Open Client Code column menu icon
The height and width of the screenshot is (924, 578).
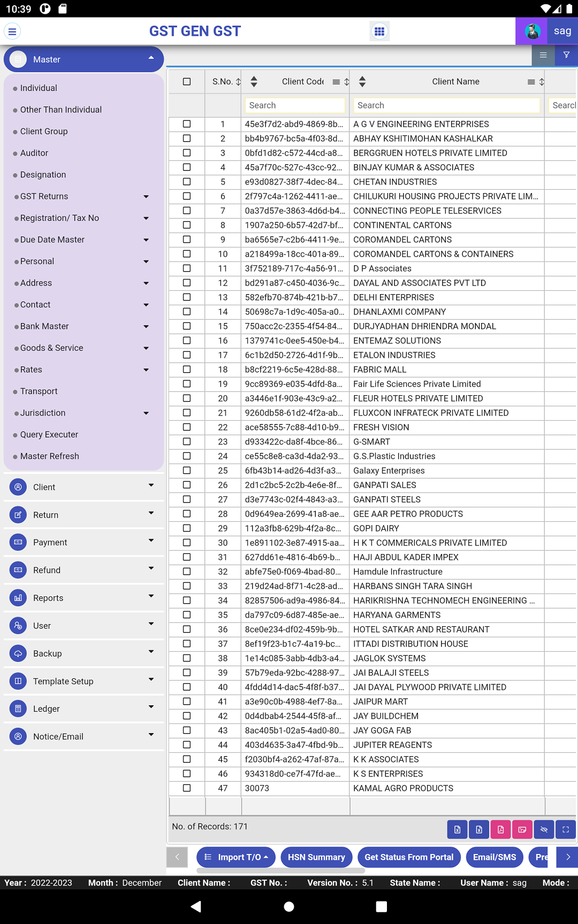336,82
